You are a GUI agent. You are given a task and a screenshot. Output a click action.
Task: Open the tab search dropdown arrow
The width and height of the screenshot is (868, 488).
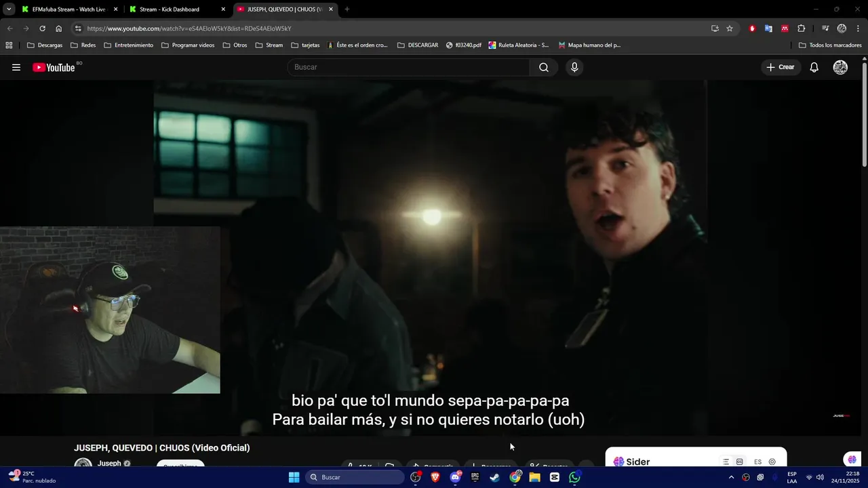click(x=9, y=9)
